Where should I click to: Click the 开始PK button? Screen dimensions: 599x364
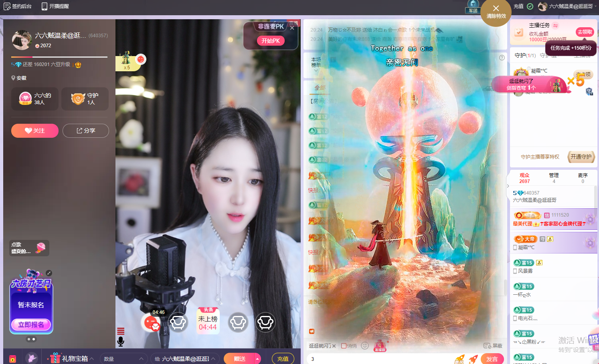(271, 41)
